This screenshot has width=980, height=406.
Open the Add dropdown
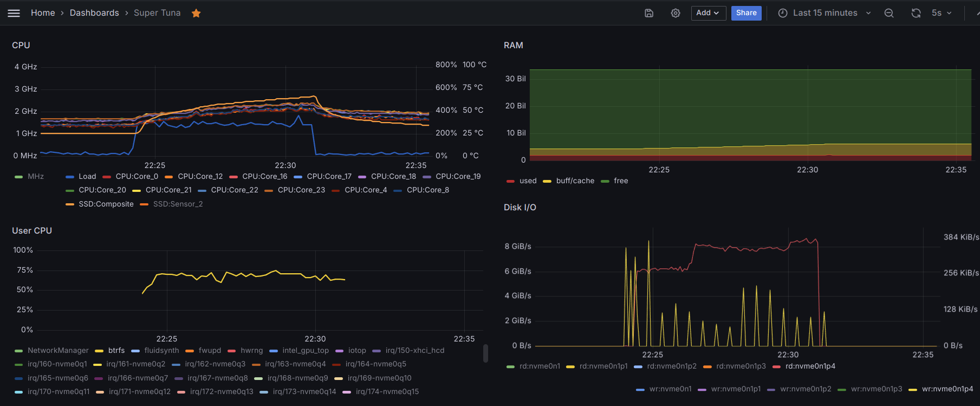pyautogui.click(x=708, y=13)
